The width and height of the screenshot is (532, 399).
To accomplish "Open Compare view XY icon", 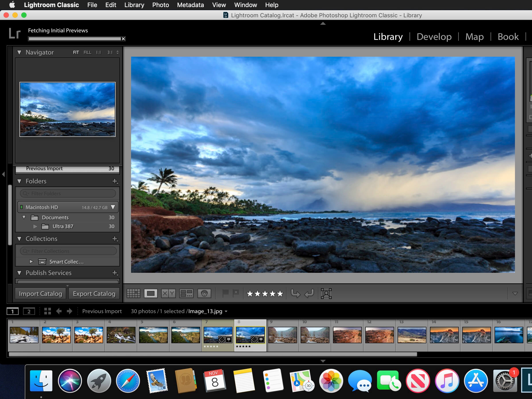I will coord(168,293).
